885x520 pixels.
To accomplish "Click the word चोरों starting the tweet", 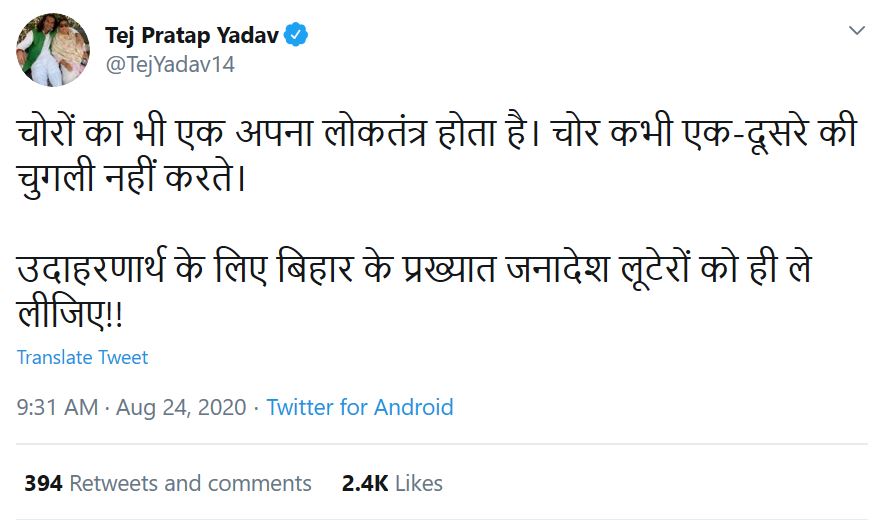I will click(x=46, y=132).
